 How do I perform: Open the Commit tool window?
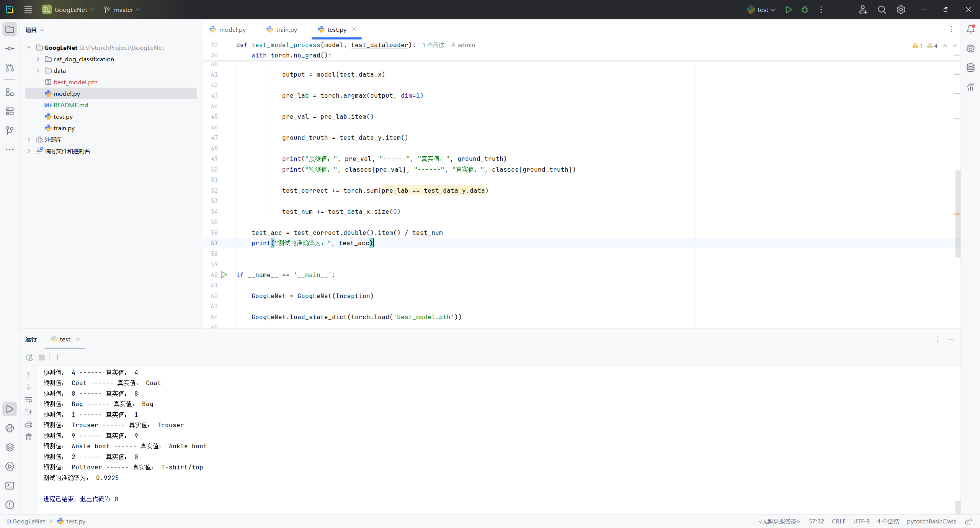10,48
